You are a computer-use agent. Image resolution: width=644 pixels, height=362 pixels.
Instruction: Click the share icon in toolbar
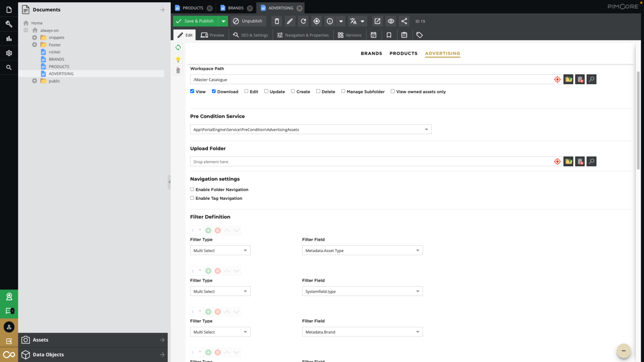[x=404, y=21]
